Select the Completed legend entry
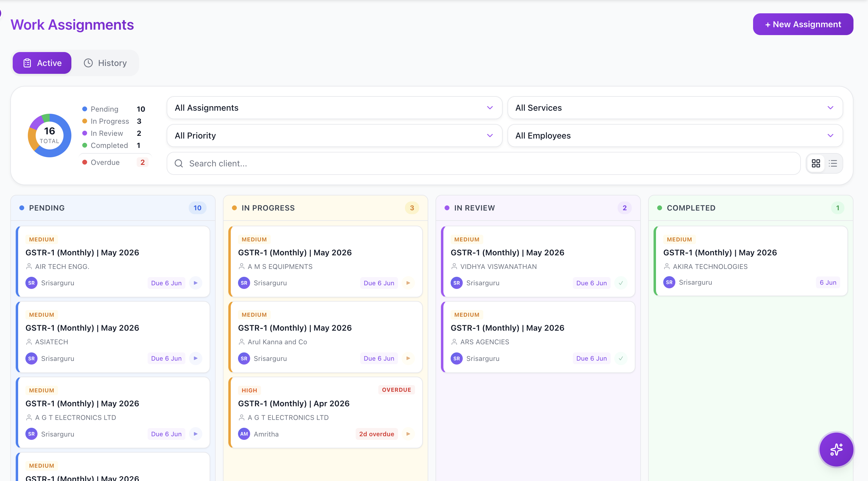The image size is (868, 481). [x=113, y=145]
